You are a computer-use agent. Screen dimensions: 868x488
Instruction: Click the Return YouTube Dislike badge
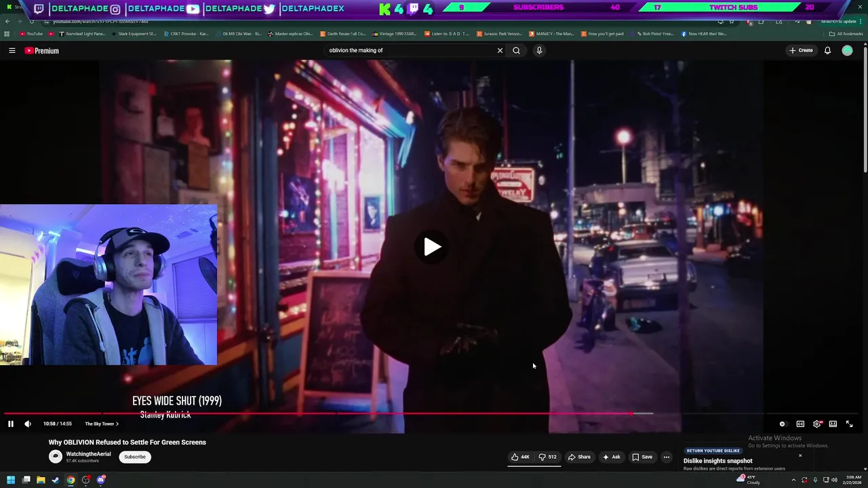click(713, 451)
